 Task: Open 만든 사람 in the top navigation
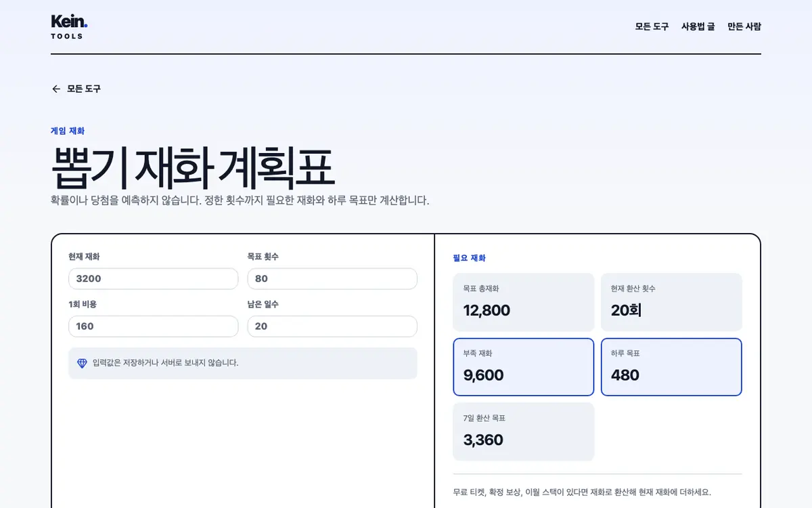(744, 26)
